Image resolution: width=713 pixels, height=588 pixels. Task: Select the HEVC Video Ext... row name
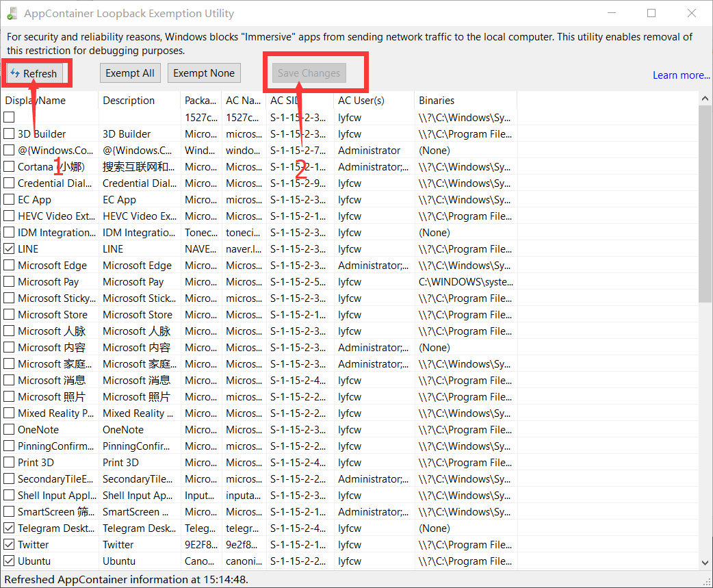(56, 216)
